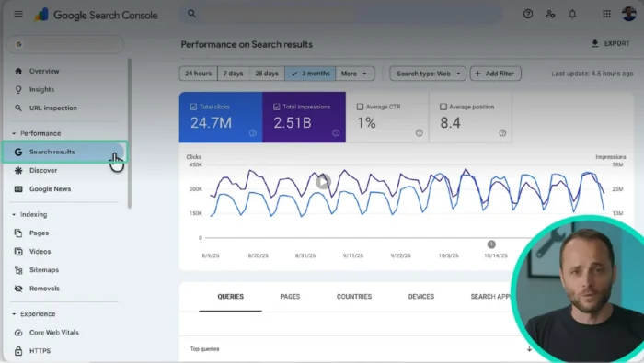The height and width of the screenshot is (363, 644).
Task: Click the Last update: 4.5 hours ago text
Action: pyautogui.click(x=592, y=74)
